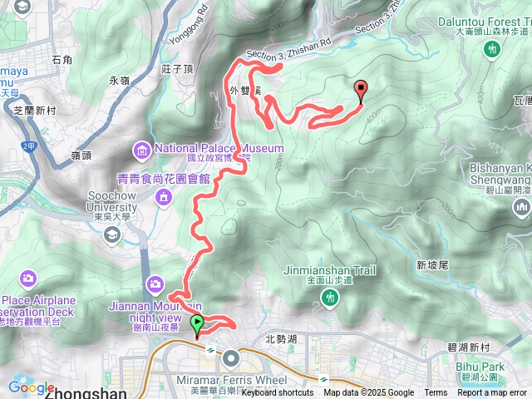Click the airplane observation deck camera pin

pos(28,279)
